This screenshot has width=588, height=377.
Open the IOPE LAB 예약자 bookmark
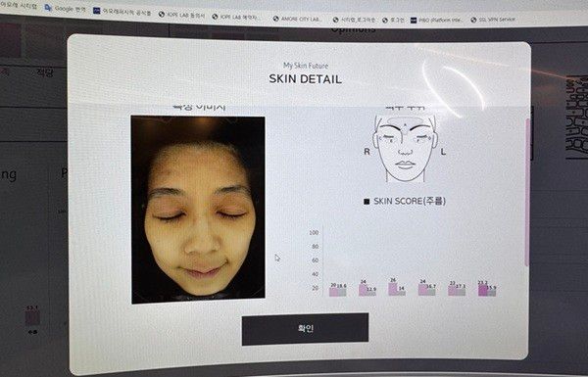pos(236,17)
